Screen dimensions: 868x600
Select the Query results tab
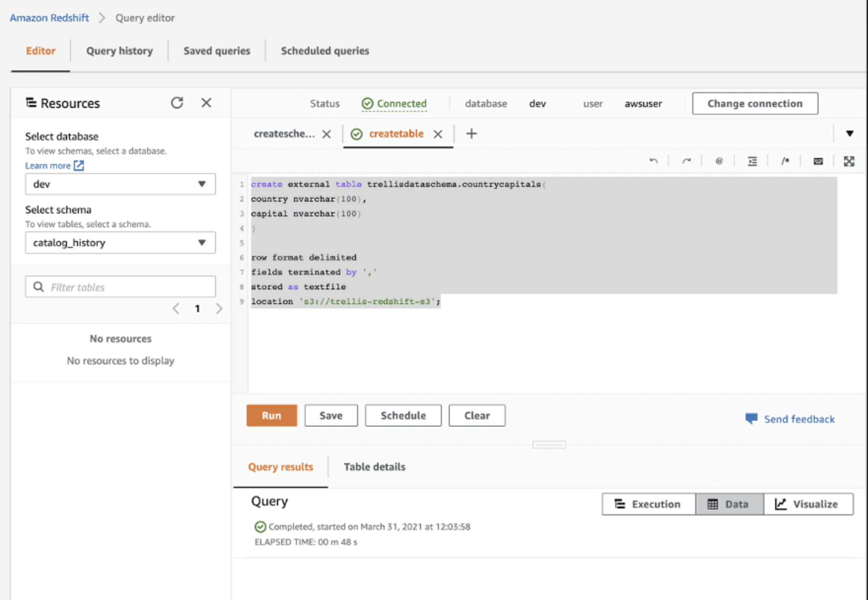(281, 467)
